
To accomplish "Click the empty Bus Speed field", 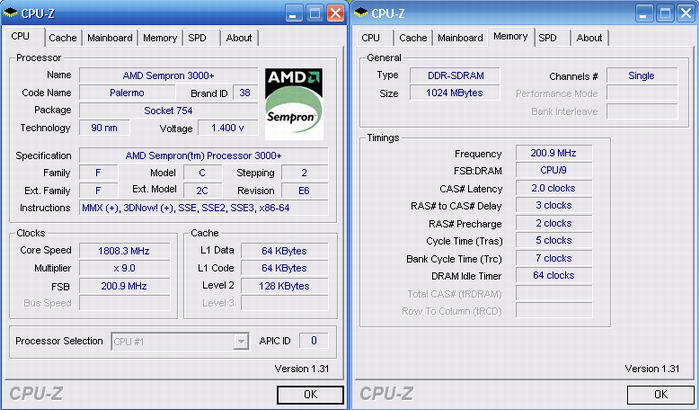I will pyautogui.click(x=124, y=303).
